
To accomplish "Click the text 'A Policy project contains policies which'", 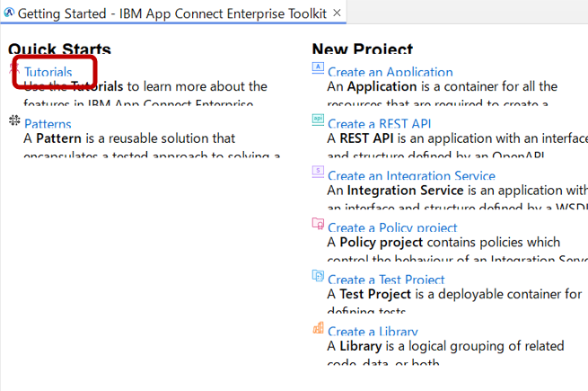I will (443, 242).
